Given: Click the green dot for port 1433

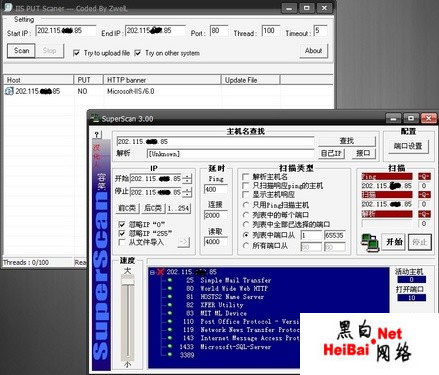Looking at the screenshot, I should 170,346.
